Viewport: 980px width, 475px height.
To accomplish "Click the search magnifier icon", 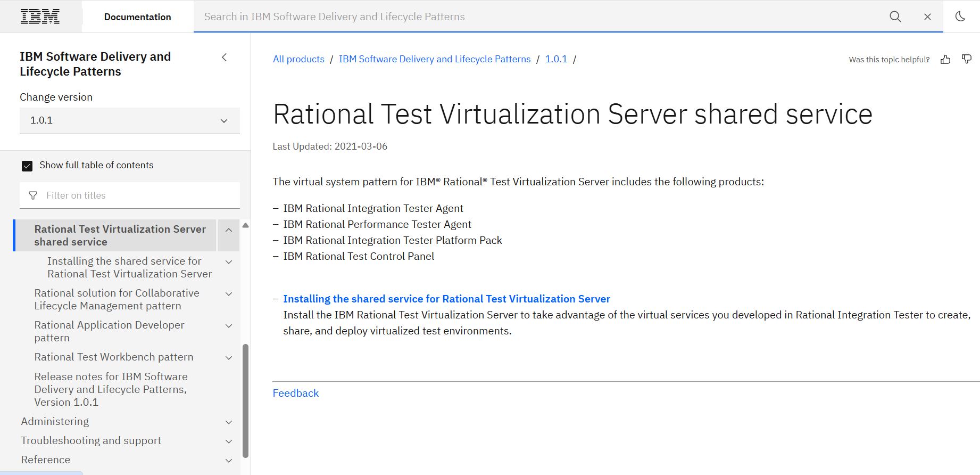I will pyautogui.click(x=895, y=17).
